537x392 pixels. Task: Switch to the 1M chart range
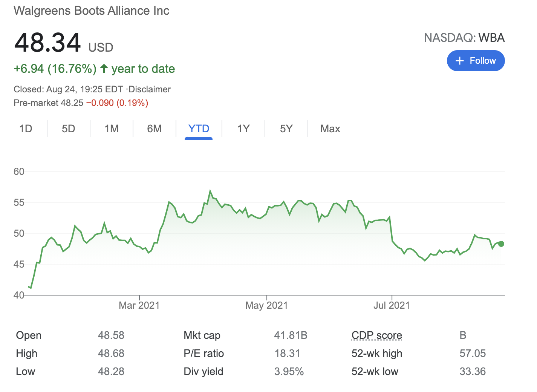pyautogui.click(x=112, y=129)
